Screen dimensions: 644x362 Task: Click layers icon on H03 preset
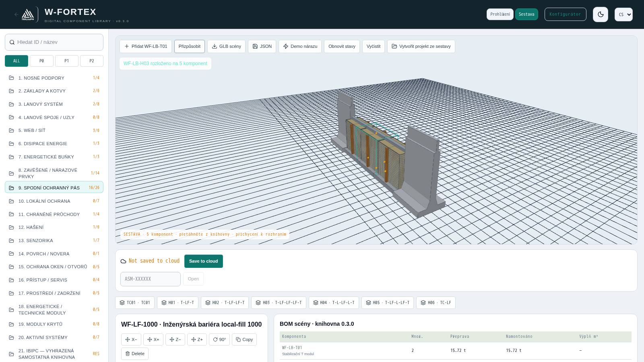(x=258, y=302)
